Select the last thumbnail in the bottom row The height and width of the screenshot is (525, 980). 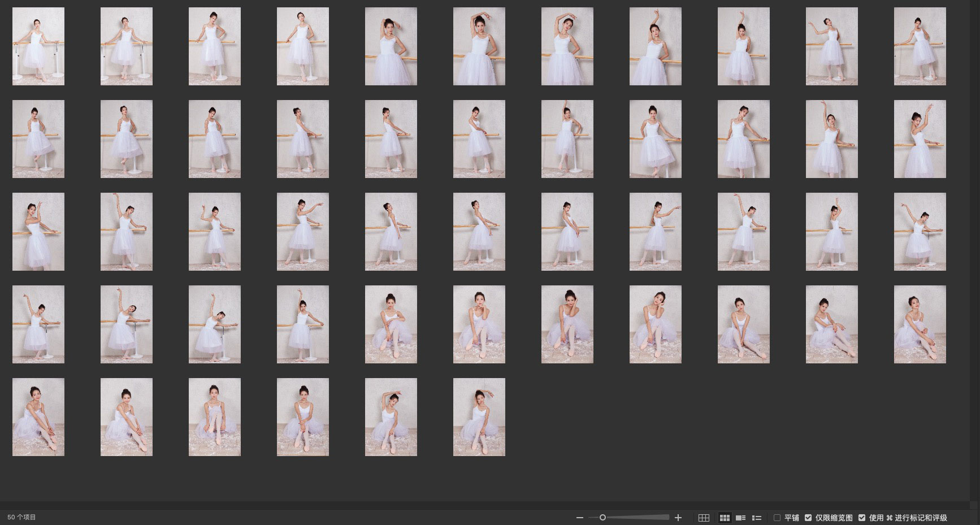point(479,417)
